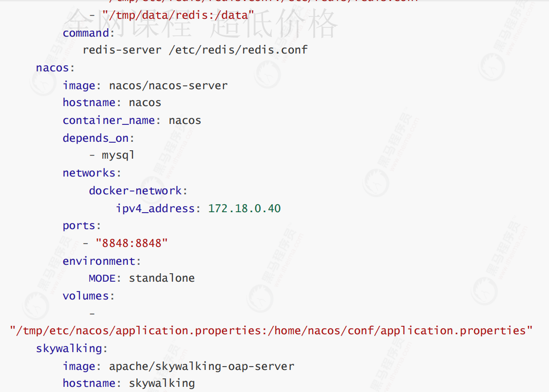Select the 'hostname: skywalking' line
Viewport: 549px width, 392px height.
coord(129,384)
